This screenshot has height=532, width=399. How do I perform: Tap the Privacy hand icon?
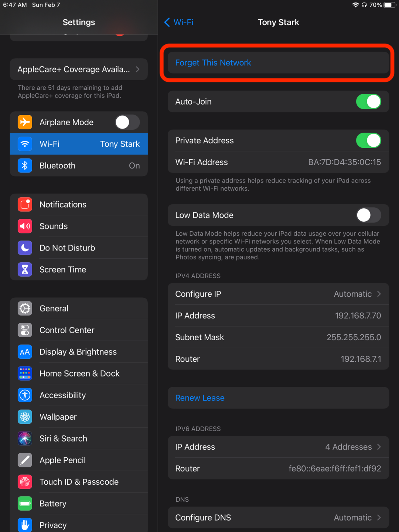[25, 525]
